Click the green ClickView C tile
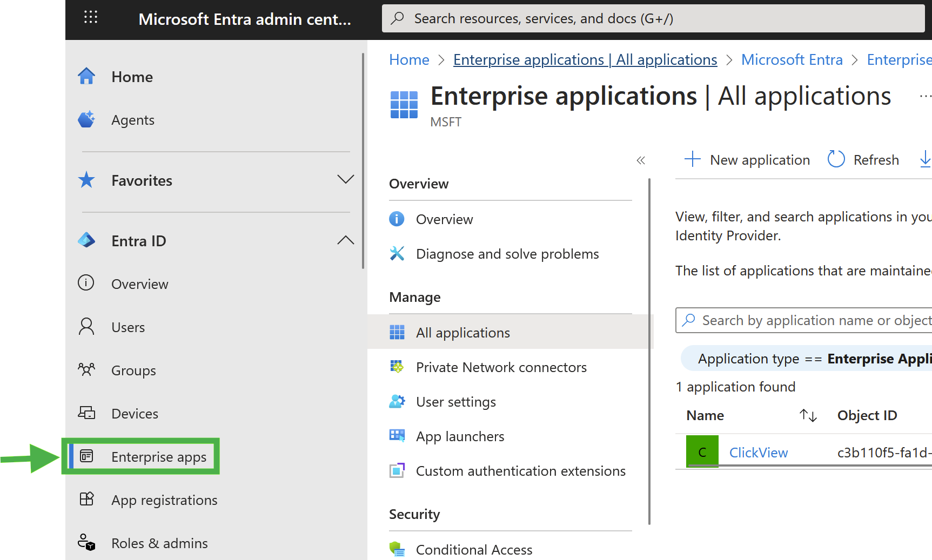Screen dimensions: 932x560 pyautogui.click(x=702, y=451)
